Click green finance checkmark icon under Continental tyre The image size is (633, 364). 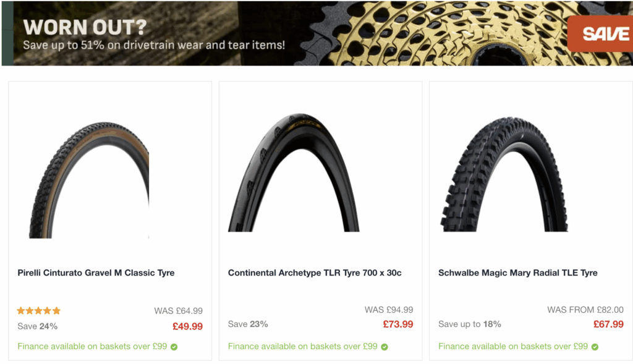[x=384, y=347]
